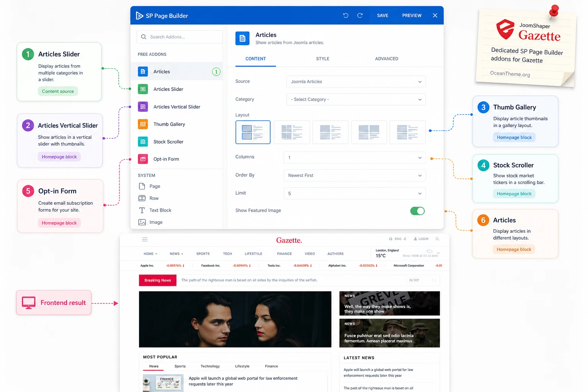588x392 pixels.
Task: Switch to the ADVANCED tab
Action: (387, 59)
